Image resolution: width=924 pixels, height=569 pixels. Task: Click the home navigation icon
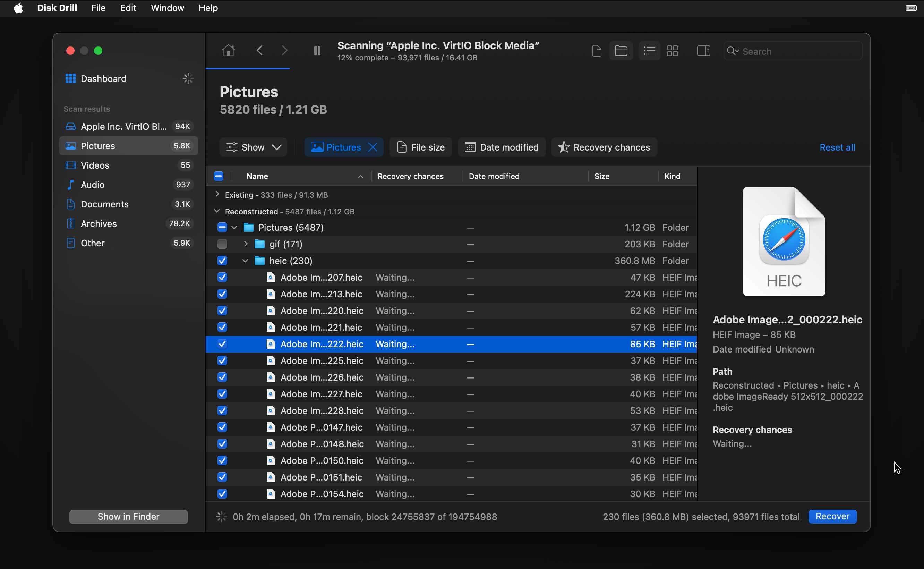[229, 51]
